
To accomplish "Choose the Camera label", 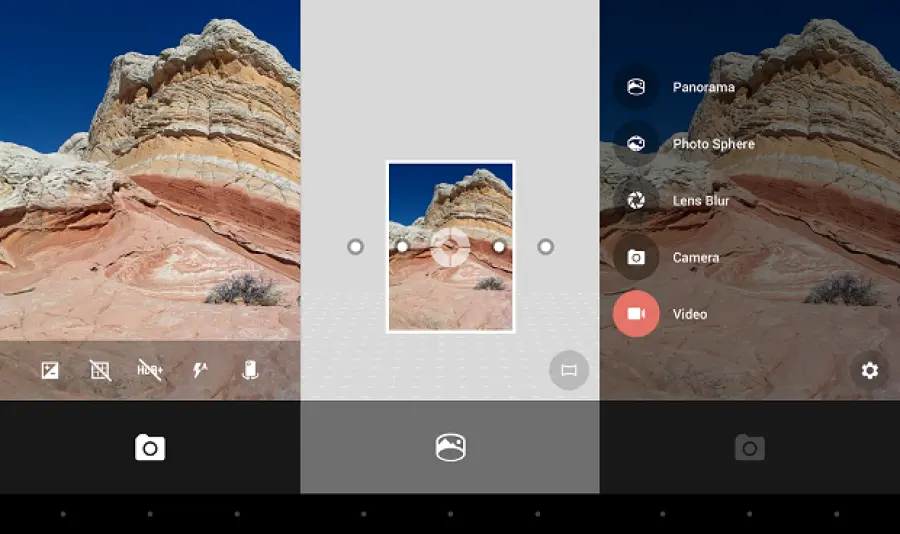I will [x=696, y=257].
